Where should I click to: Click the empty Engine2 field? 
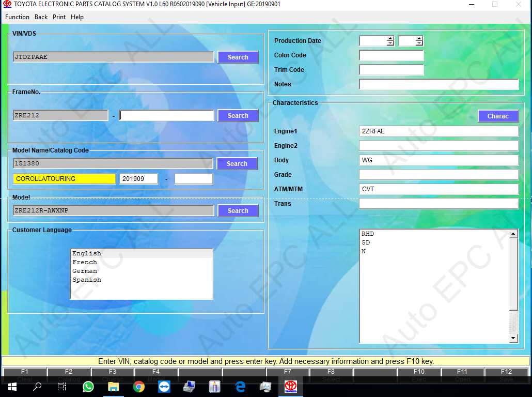(439, 146)
